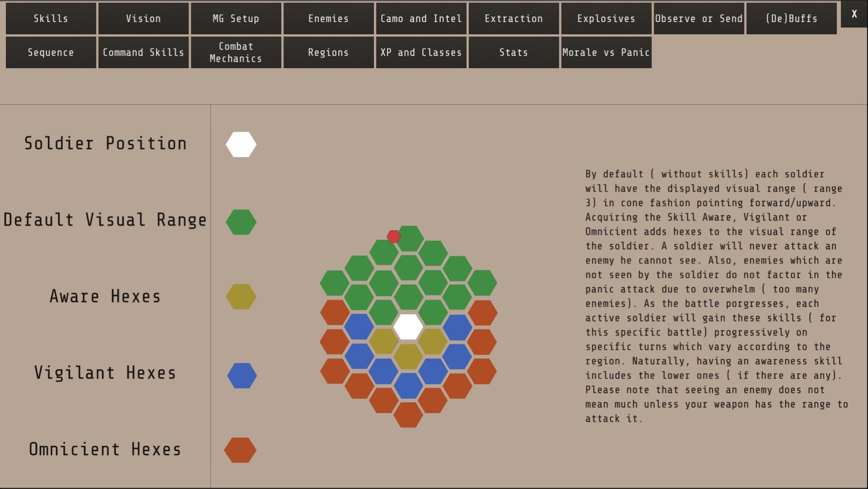The width and height of the screenshot is (868, 489).
Task: Open the Vision help tab
Action: (x=143, y=19)
